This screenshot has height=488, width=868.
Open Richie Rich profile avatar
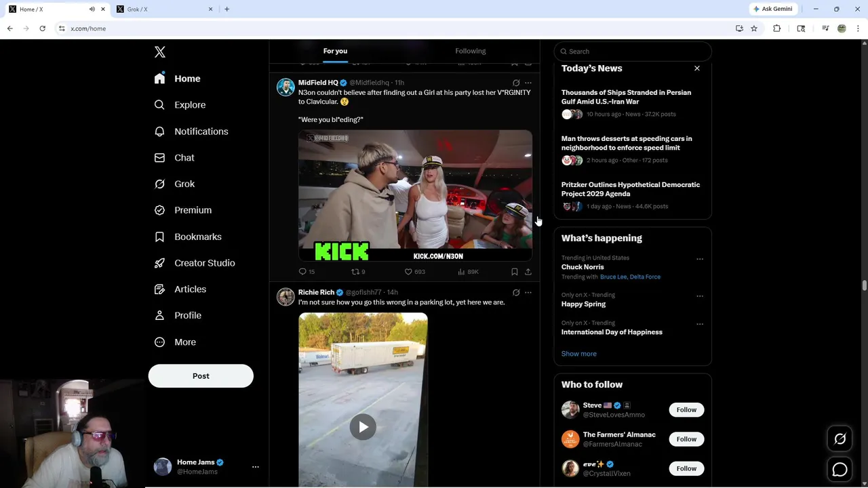[x=285, y=297]
